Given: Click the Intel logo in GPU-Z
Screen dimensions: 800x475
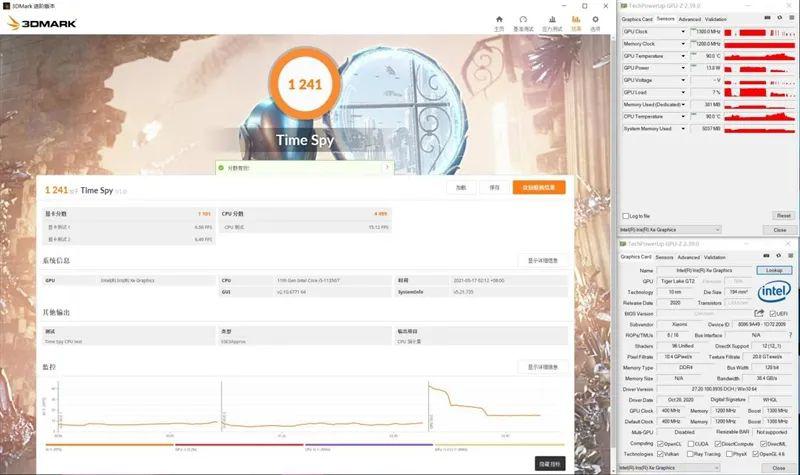Looking at the screenshot, I should point(774,292).
